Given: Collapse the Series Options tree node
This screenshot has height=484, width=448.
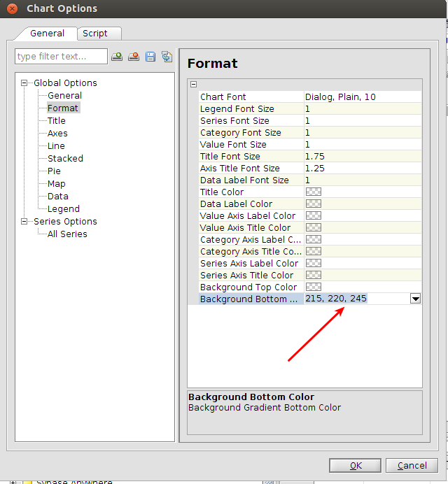Looking at the screenshot, I should point(24,221).
